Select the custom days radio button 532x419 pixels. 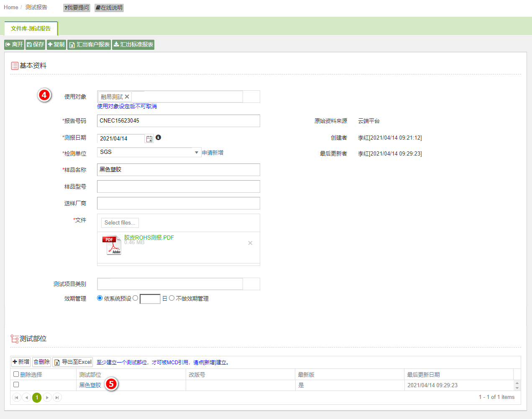[x=135, y=298]
